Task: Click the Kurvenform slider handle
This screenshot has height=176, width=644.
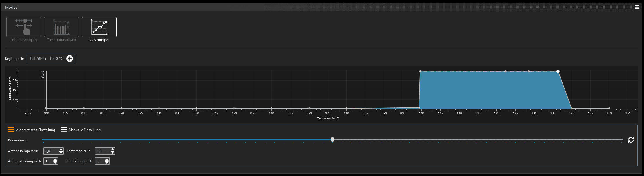Action: pos(332,139)
